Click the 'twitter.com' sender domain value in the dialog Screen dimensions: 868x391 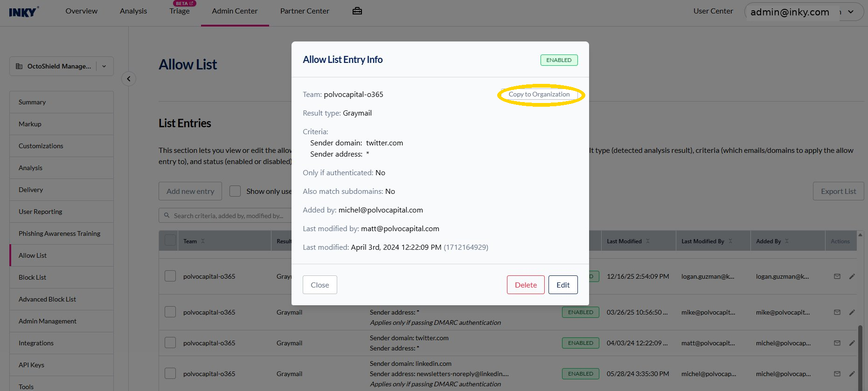[384, 143]
